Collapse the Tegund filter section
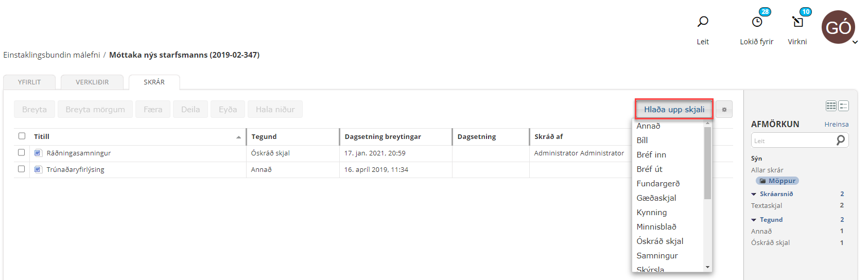Viewport: 868px width, 280px height. click(x=754, y=220)
